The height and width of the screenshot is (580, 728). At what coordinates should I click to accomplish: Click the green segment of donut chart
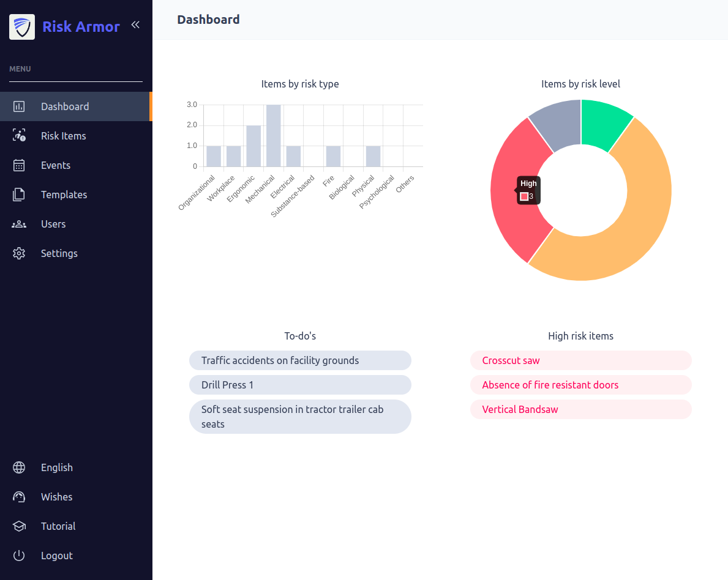pyautogui.click(x=606, y=125)
